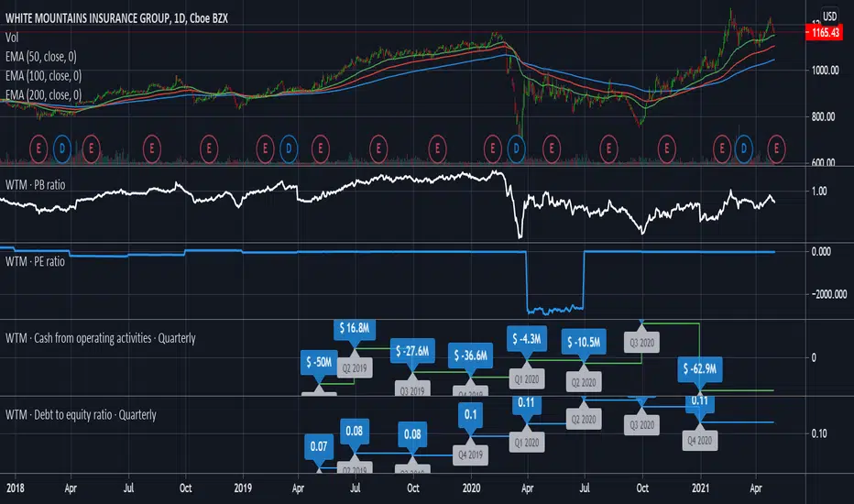Click the Cash from operating activities Quarterly legend
Image resolution: width=854 pixels, height=504 pixels.
coord(100,338)
